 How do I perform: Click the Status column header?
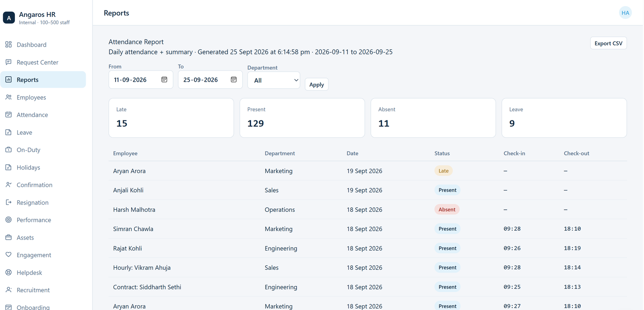(x=442, y=153)
